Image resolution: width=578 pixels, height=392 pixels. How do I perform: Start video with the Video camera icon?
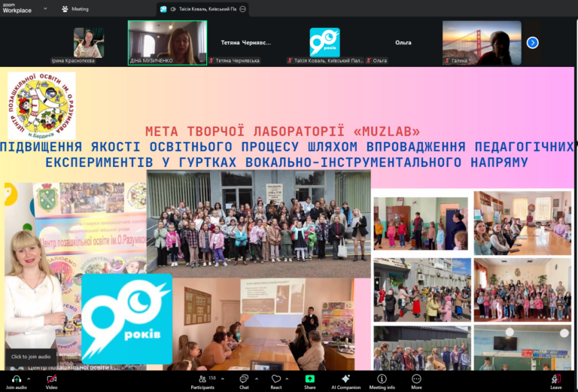pyautogui.click(x=52, y=379)
